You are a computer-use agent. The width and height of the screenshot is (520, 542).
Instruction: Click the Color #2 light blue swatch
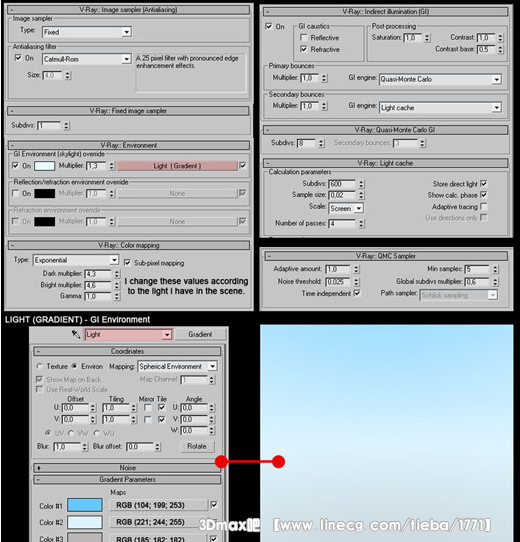click(x=85, y=522)
